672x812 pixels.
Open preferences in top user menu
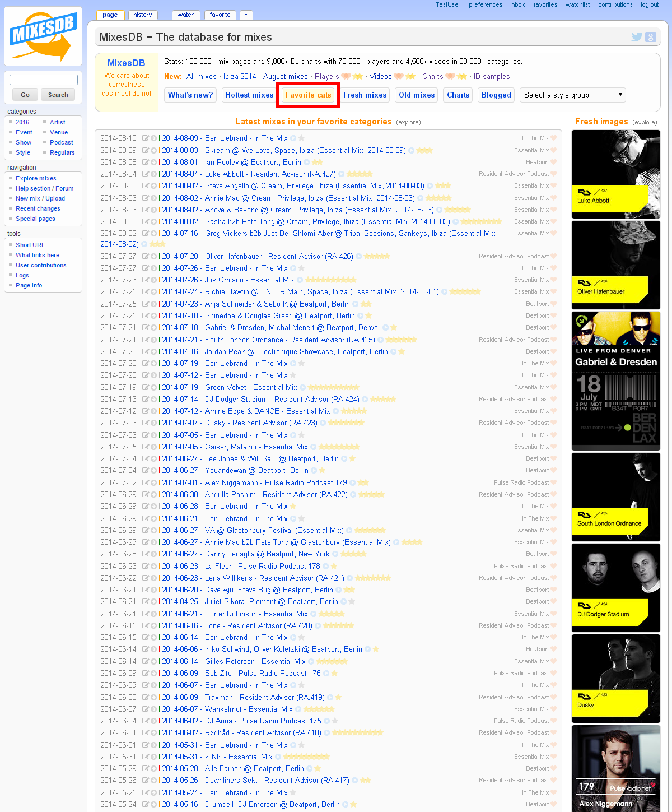pyautogui.click(x=486, y=4)
